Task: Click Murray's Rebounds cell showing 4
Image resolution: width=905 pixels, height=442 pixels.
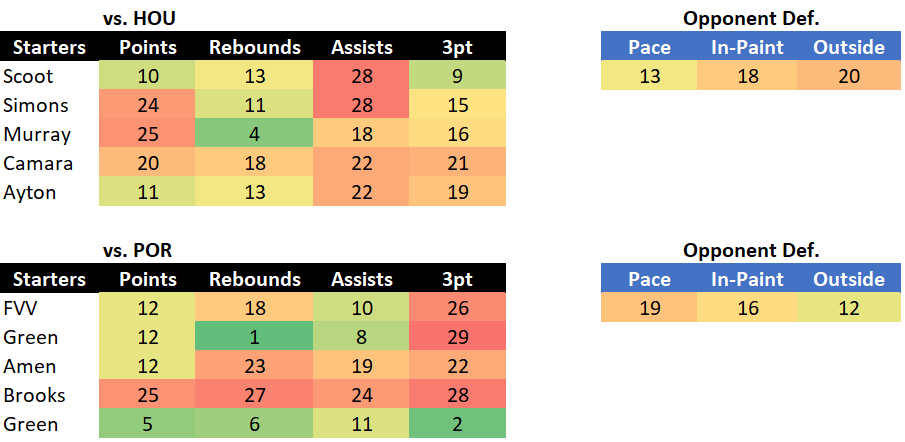Action: pyautogui.click(x=255, y=134)
